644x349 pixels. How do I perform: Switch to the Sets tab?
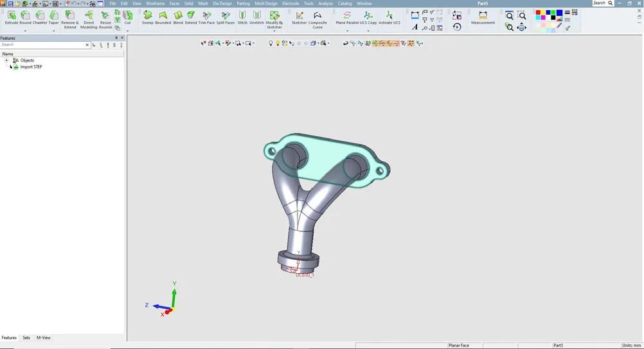coord(26,337)
